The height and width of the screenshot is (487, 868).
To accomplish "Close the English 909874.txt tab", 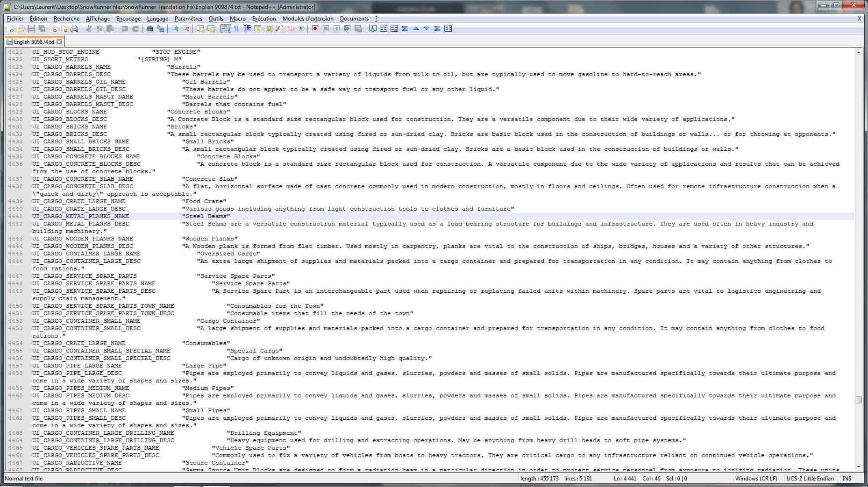I will tap(59, 42).
